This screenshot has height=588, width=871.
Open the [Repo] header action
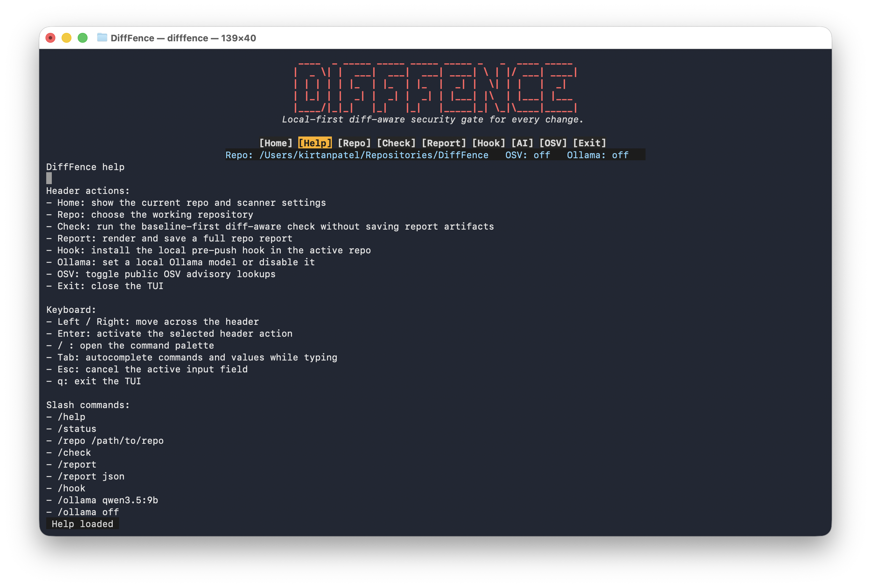(354, 143)
